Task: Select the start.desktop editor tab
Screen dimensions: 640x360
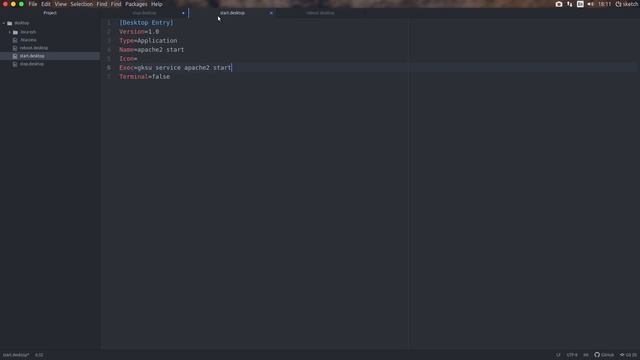Action: point(232,13)
